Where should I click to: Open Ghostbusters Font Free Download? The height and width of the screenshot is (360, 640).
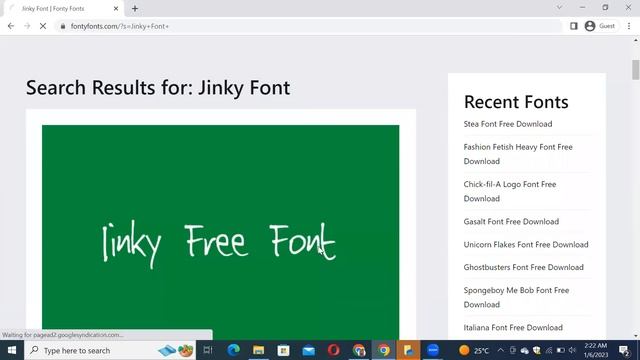523,267
